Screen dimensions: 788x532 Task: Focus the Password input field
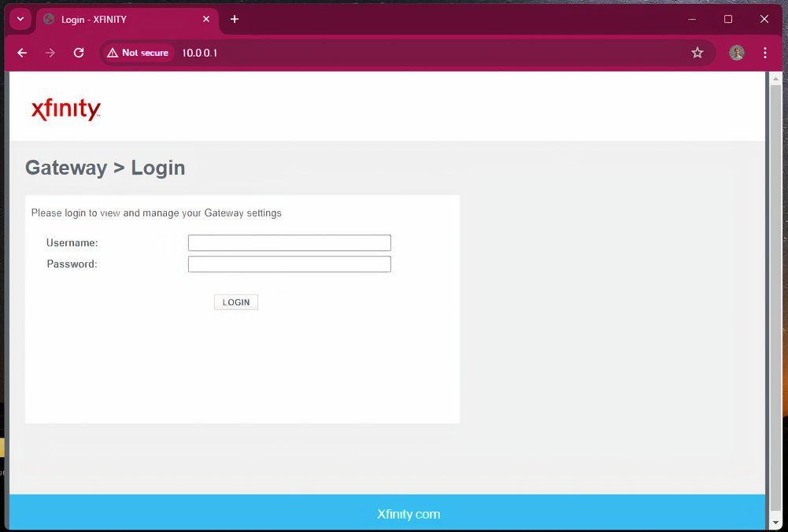tap(290, 264)
